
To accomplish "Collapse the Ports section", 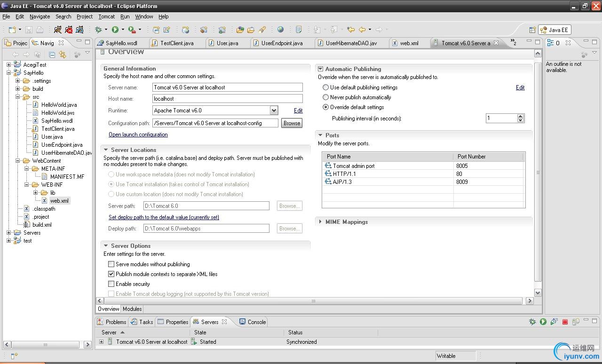I will pos(320,135).
